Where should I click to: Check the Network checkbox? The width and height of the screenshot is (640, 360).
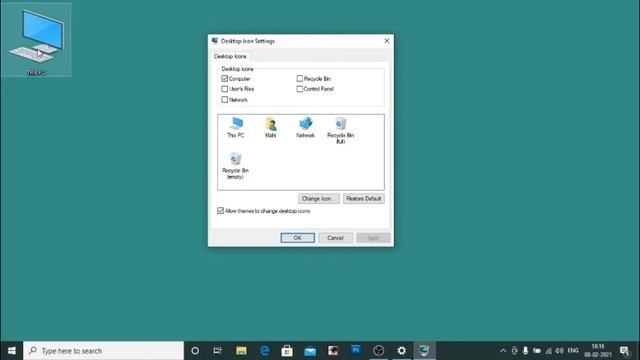(x=224, y=100)
